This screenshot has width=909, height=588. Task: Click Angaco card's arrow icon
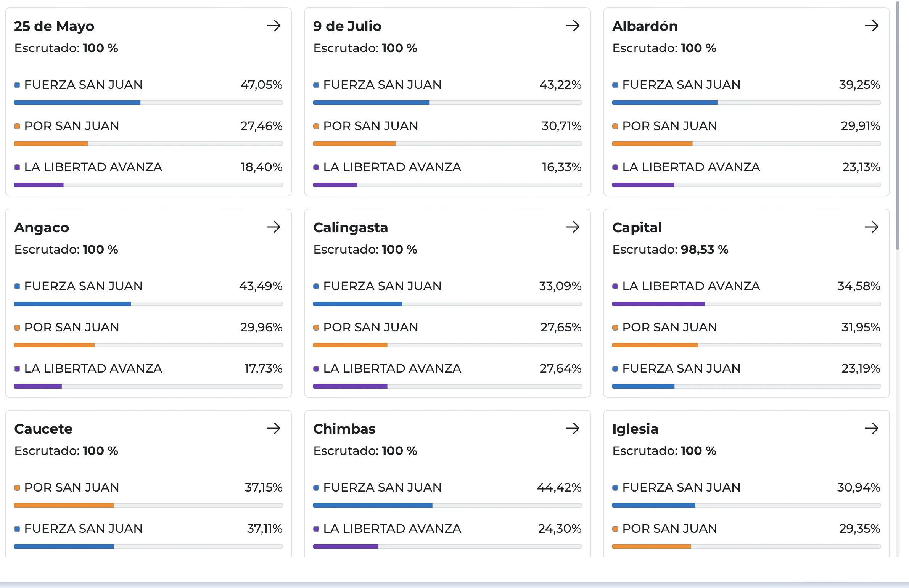click(274, 227)
